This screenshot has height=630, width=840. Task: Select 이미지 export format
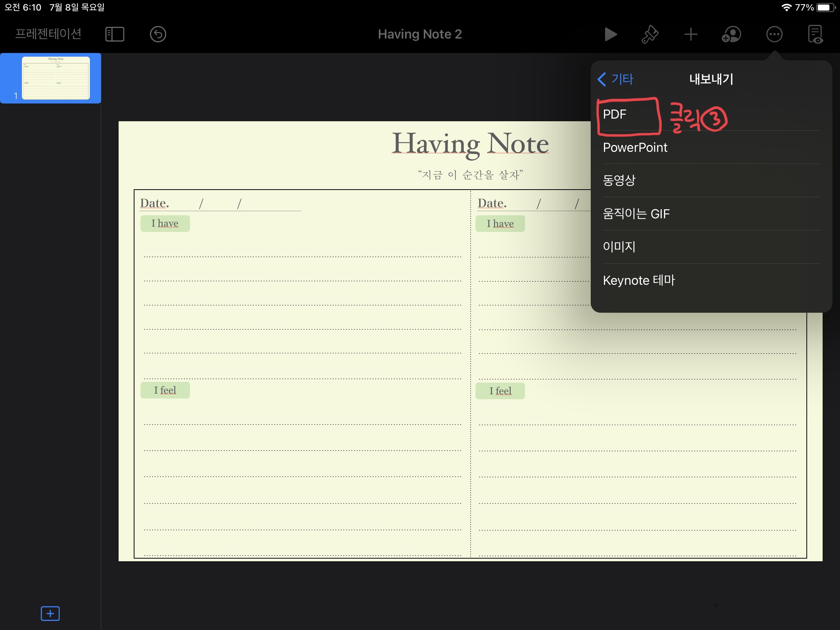[x=619, y=247]
